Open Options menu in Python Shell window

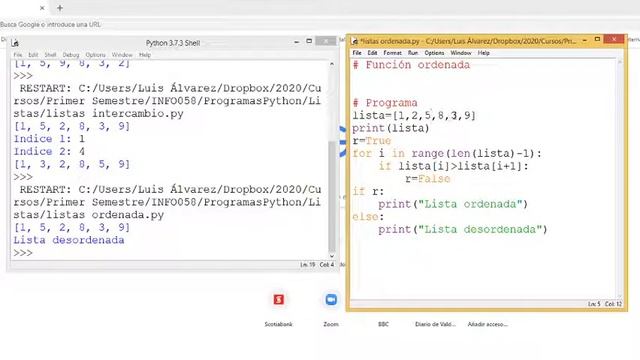96,55
